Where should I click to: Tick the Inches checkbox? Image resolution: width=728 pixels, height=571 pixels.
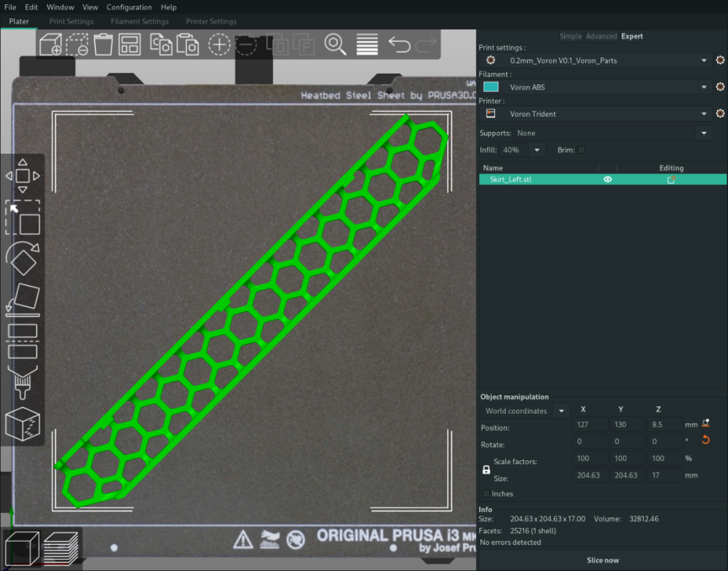pyautogui.click(x=486, y=493)
